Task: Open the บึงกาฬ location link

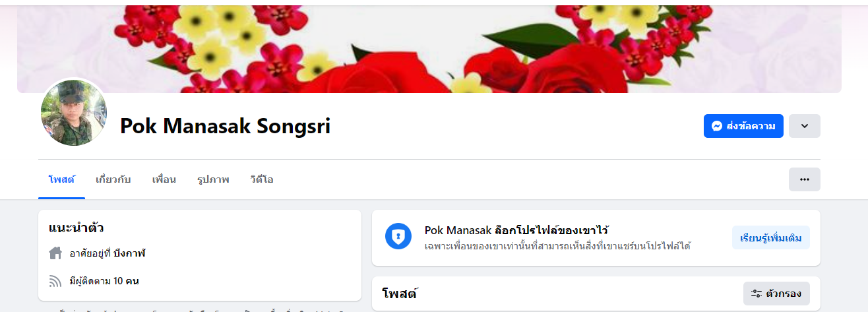Action: (x=129, y=253)
